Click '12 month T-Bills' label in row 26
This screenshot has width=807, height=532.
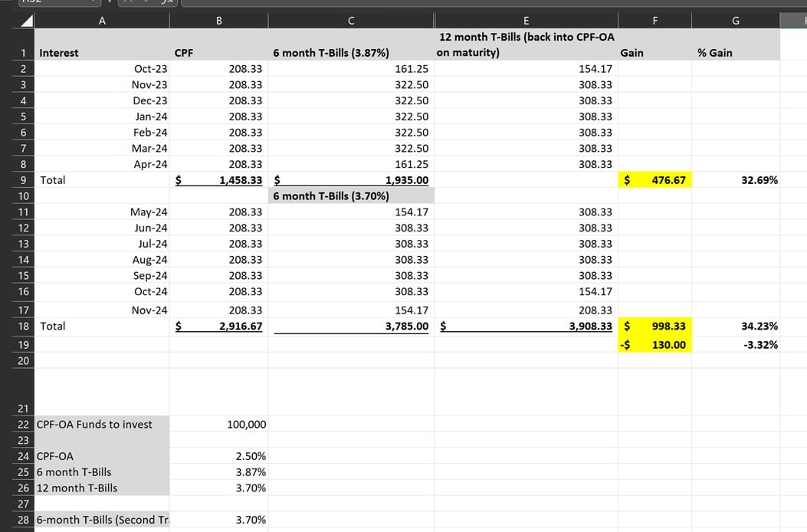click(102, 488)
